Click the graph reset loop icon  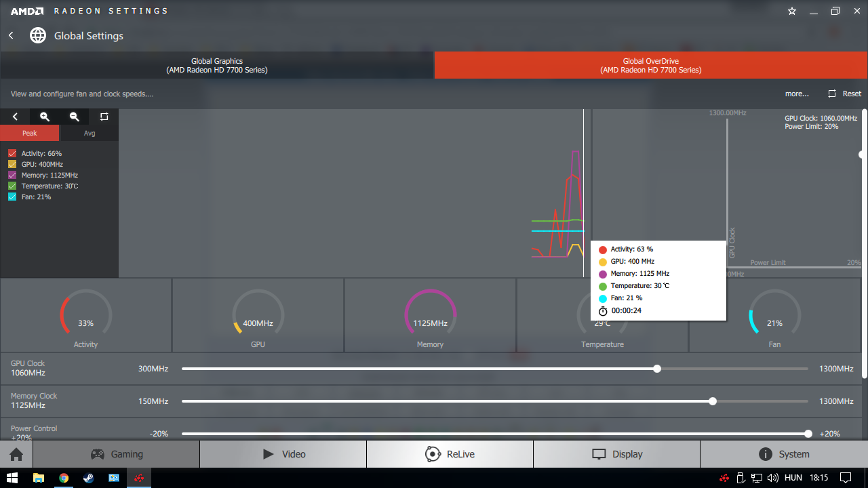tap(104, 117)
